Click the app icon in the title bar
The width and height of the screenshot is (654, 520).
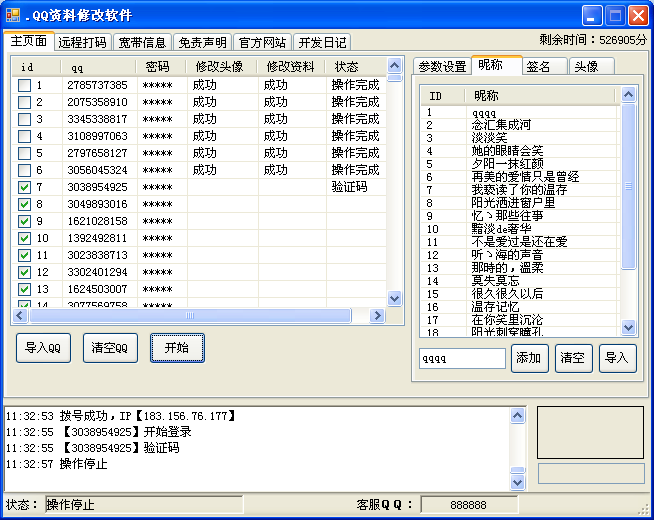coord(14,15)
